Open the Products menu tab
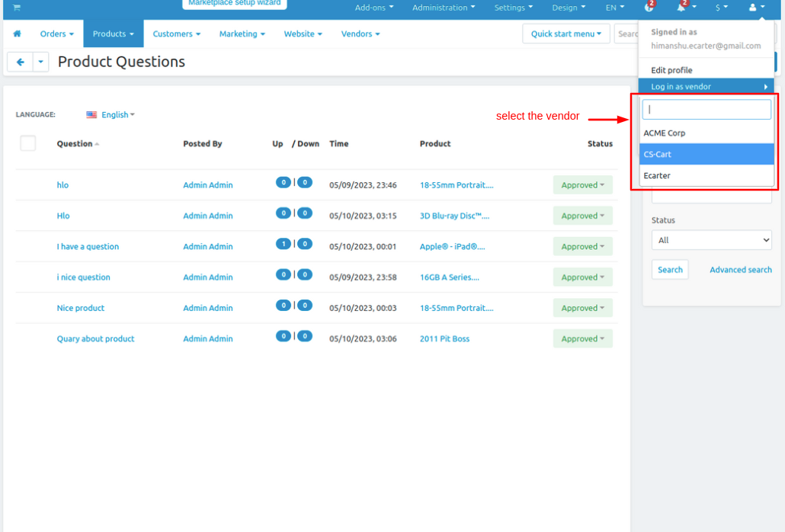Screen dimensions: 785x532 coord(113,34)
